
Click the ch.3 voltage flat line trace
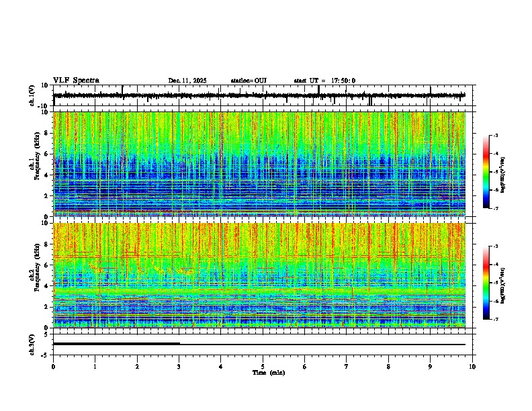pyautogui.click(x=259, y=345)
